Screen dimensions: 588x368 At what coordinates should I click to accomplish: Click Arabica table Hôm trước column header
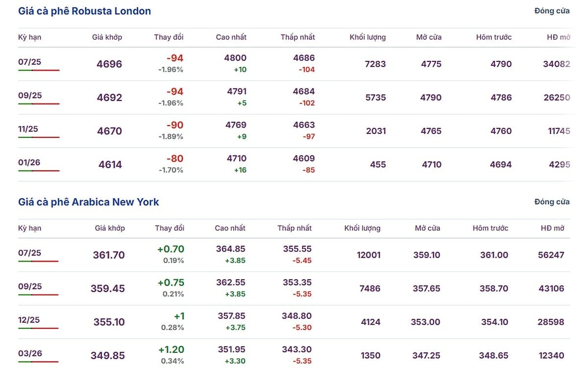click(490, 228)
